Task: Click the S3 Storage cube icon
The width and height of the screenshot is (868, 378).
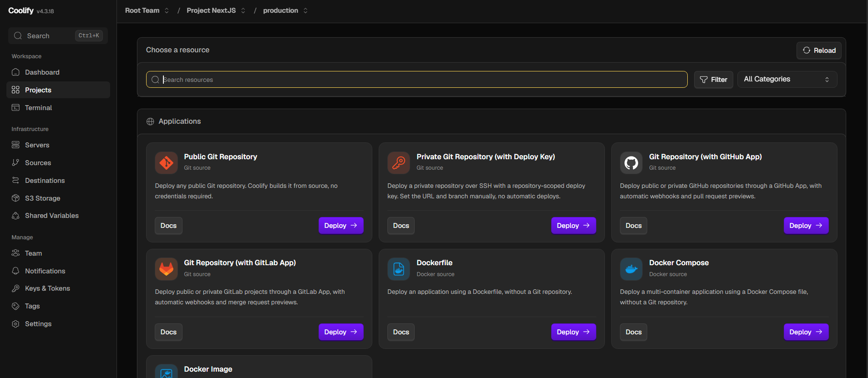Action: pos(15,198)
